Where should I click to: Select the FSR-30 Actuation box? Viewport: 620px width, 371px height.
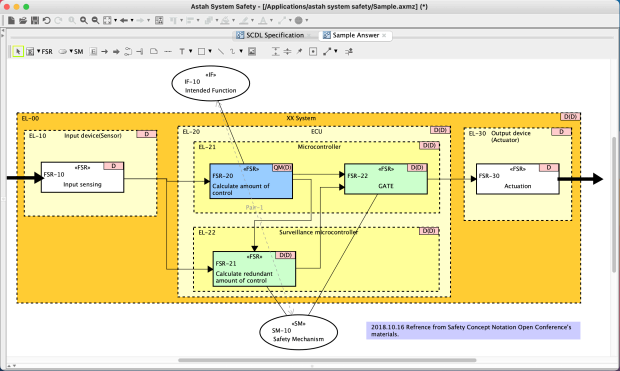(x=518, y=179)
